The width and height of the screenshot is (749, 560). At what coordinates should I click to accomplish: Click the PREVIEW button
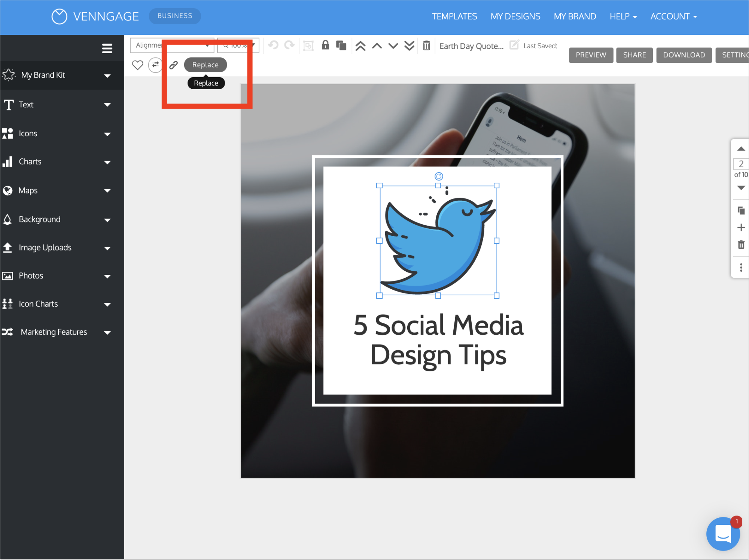pyautogui.click(x=591, y=55)
